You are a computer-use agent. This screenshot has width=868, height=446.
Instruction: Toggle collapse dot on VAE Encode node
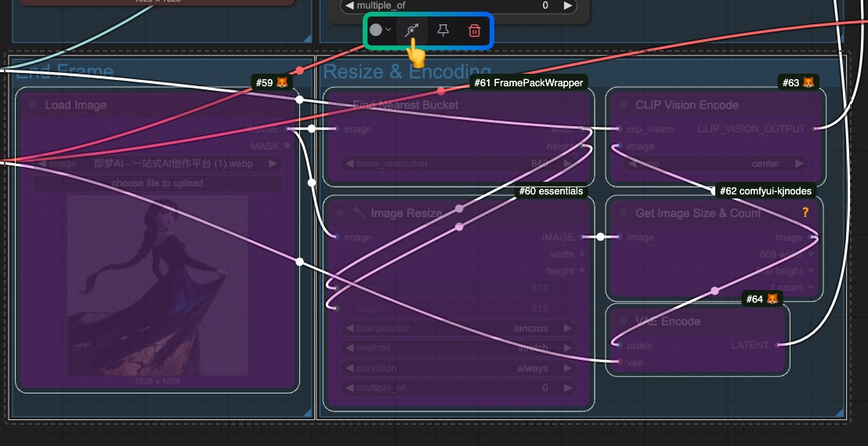pyautogui.click(x=624, y=321)
